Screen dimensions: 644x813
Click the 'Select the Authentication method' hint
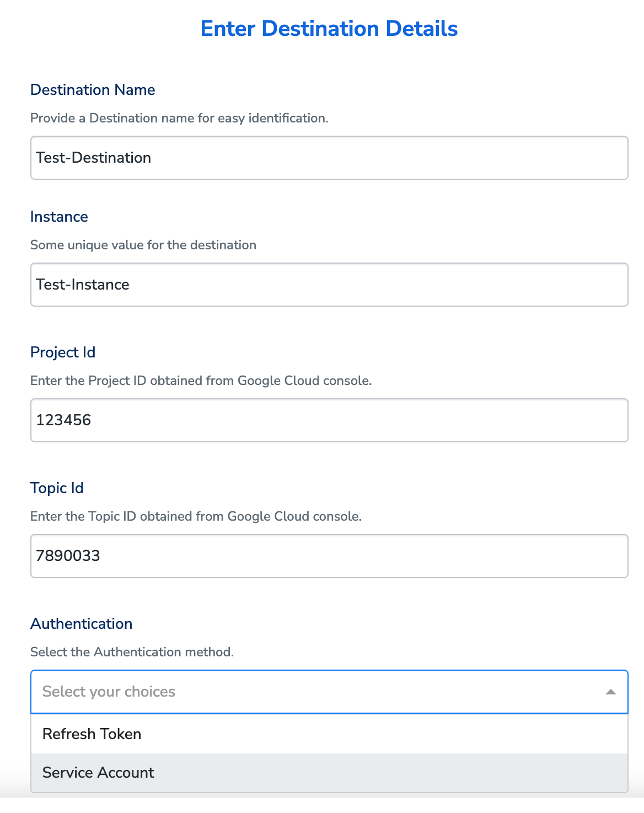point(132,652)
